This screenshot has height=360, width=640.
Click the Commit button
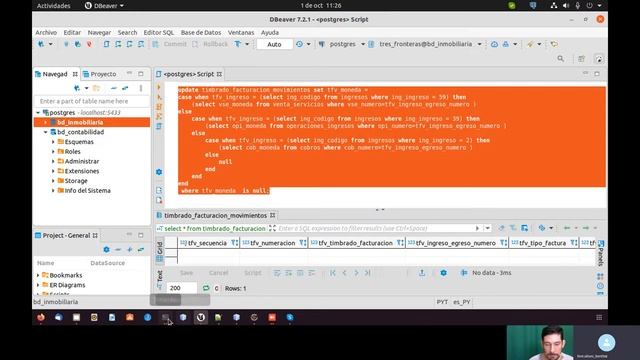coord(170,44)
